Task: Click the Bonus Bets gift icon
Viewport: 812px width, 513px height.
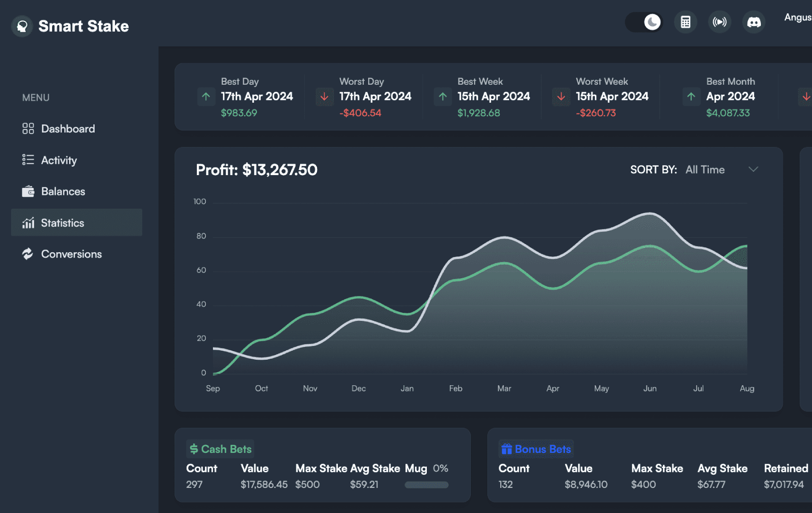Action: [x=507, y=449]
